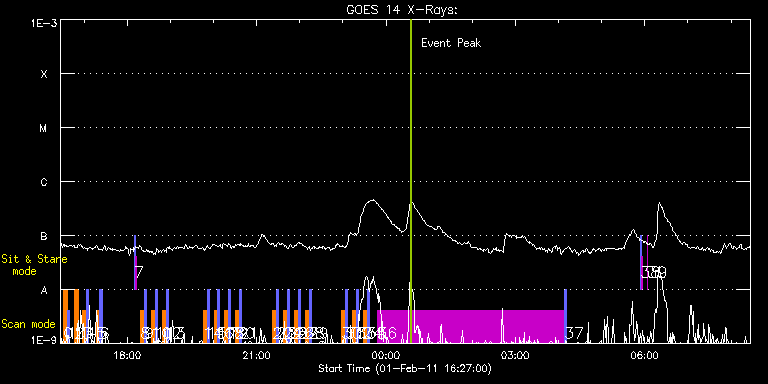Click the green Event Peak vertical line
This screenshot has height=384, width=768.
coord(411,181)
